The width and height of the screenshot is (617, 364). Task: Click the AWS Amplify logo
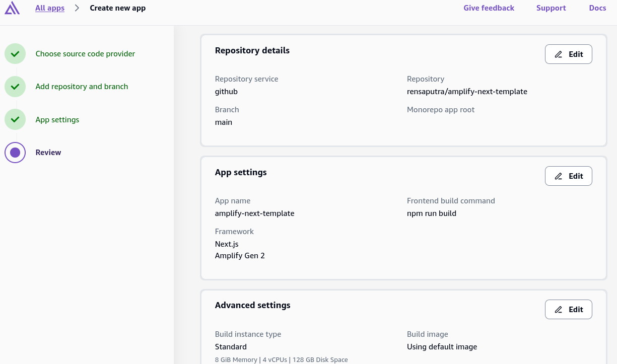[12, 8]
